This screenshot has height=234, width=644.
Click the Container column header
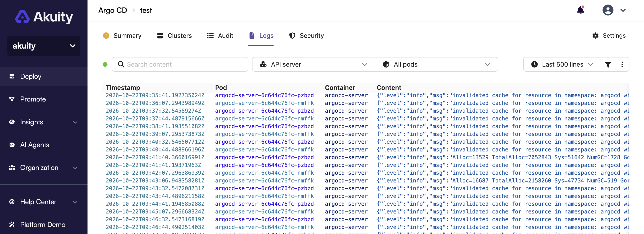(x=340, y=88)
